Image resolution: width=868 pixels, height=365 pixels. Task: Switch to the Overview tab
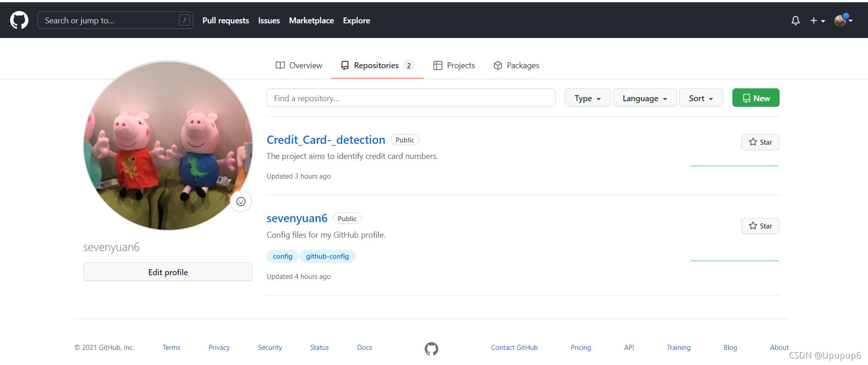click(299, 65)
